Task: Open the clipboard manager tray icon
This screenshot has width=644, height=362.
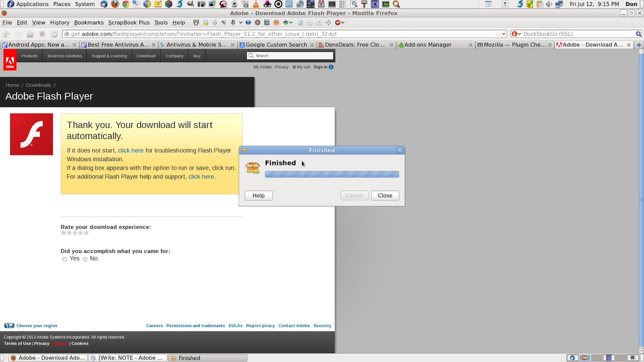Action: pos(539,4)
